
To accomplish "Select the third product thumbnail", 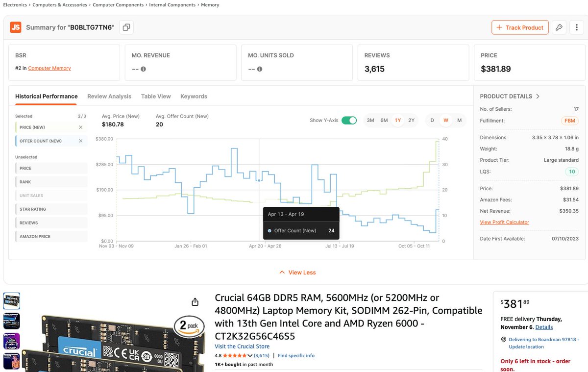I will click(12, 341).
